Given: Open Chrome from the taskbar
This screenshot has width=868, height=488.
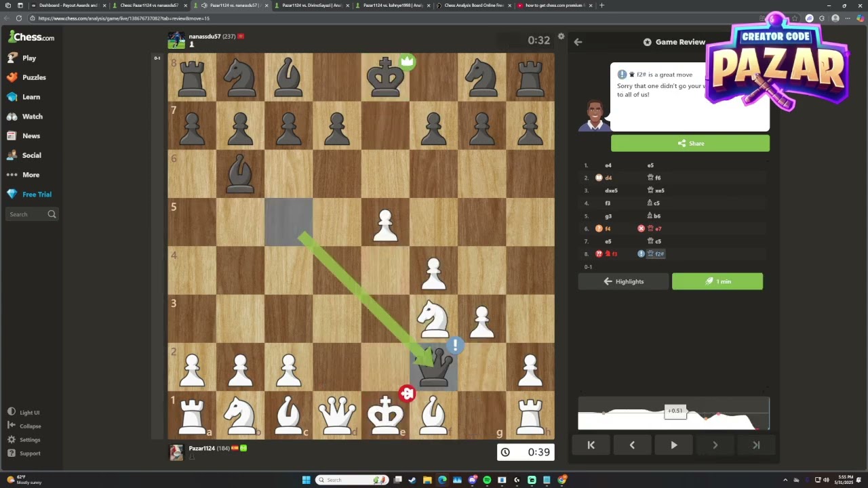Looking at the screenshot, I should click(561, 480).
